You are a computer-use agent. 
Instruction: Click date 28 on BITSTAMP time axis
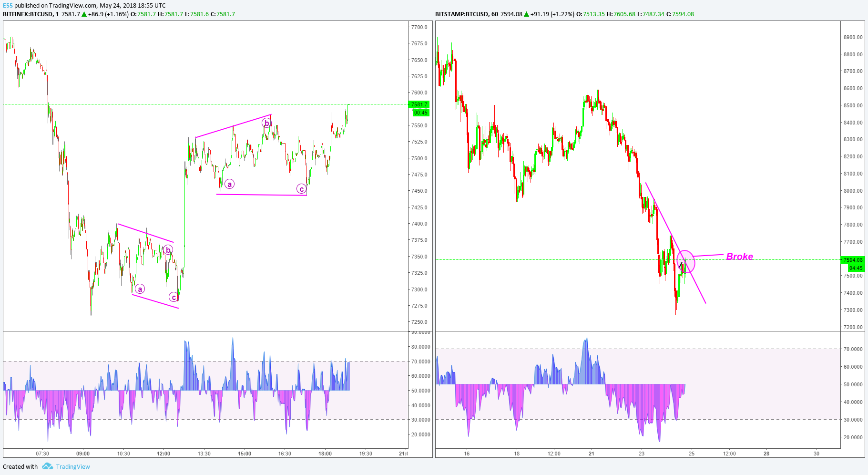pos(766,454)
